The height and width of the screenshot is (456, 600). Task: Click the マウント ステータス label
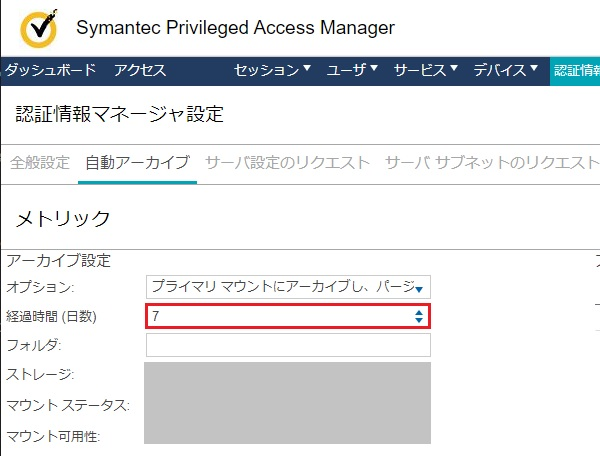68,405
